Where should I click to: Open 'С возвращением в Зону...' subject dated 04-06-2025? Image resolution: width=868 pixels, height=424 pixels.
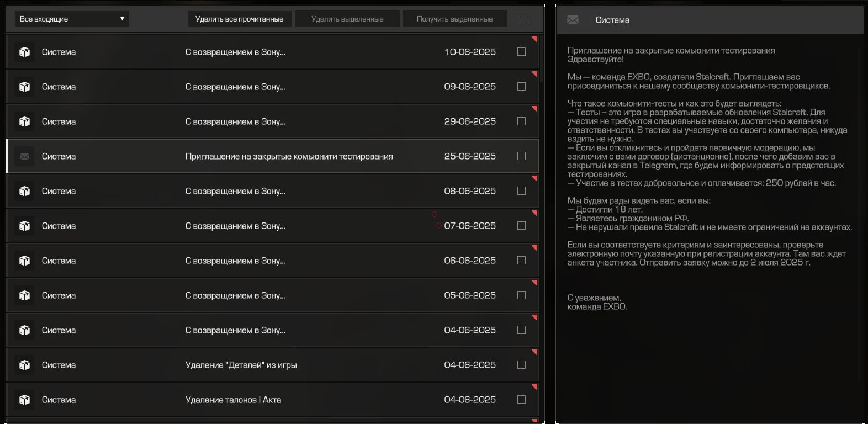[x=235, y=330]
